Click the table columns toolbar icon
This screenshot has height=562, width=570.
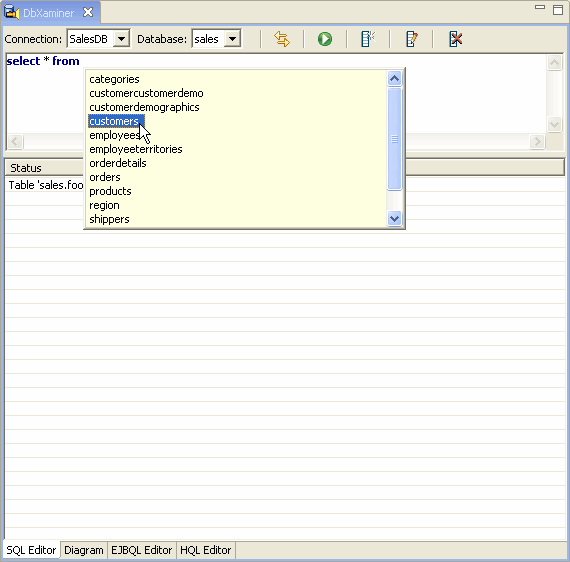[368, 39]
